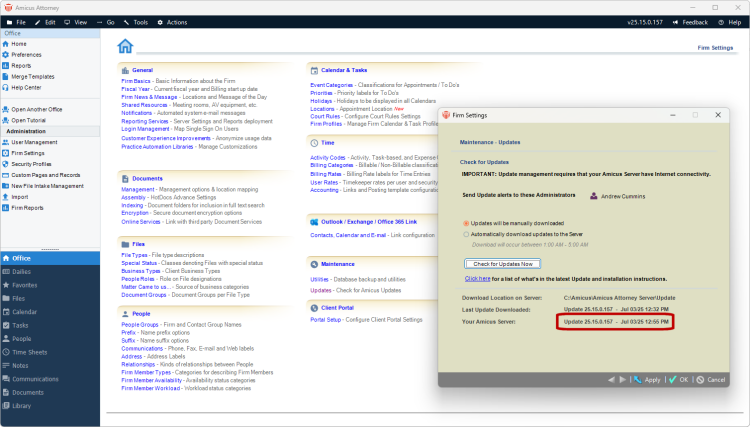Open Security Profiles shield icon

pos(6,164)
